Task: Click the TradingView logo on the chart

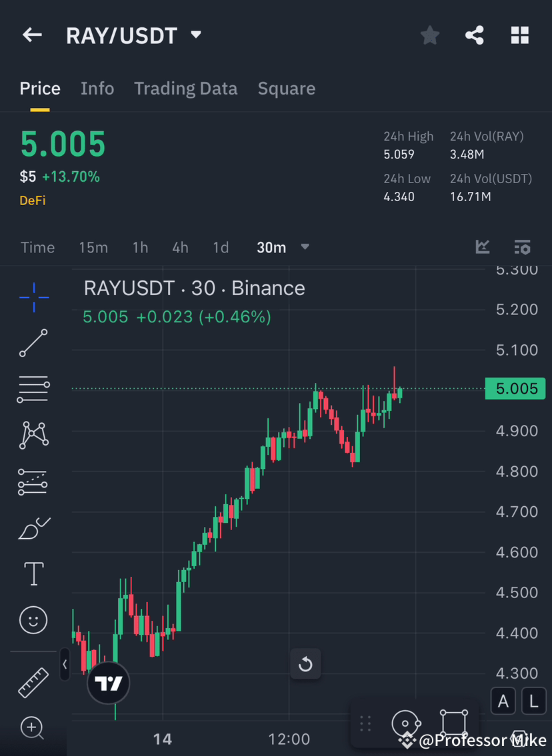Action: 109,683
